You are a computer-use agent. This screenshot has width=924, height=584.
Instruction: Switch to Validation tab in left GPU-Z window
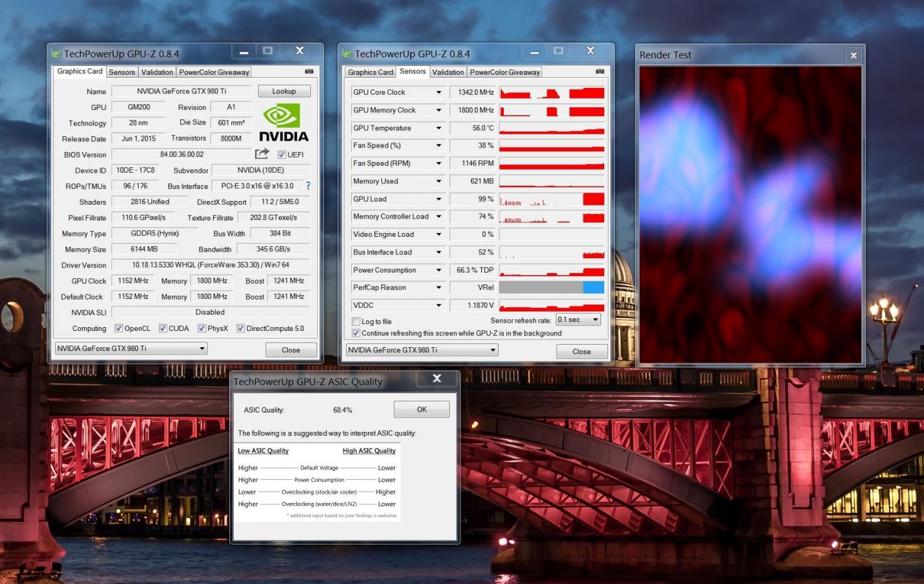pos(157,72)
